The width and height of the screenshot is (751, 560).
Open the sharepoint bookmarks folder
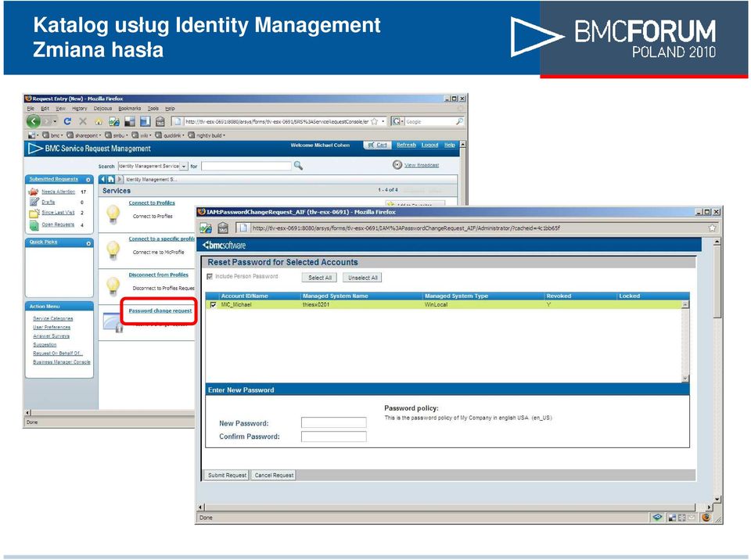click(84, 135)
